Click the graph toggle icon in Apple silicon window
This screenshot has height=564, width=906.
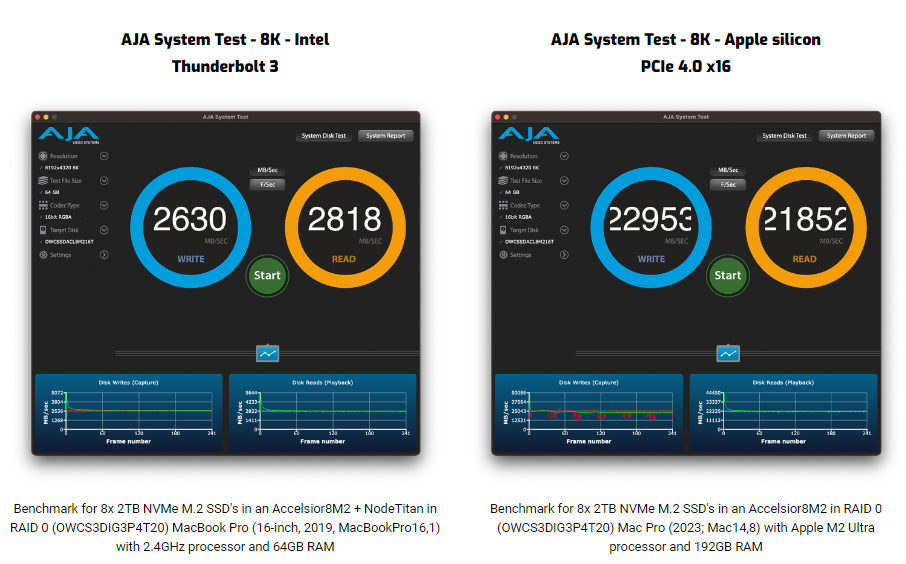(x=728, y=353)
